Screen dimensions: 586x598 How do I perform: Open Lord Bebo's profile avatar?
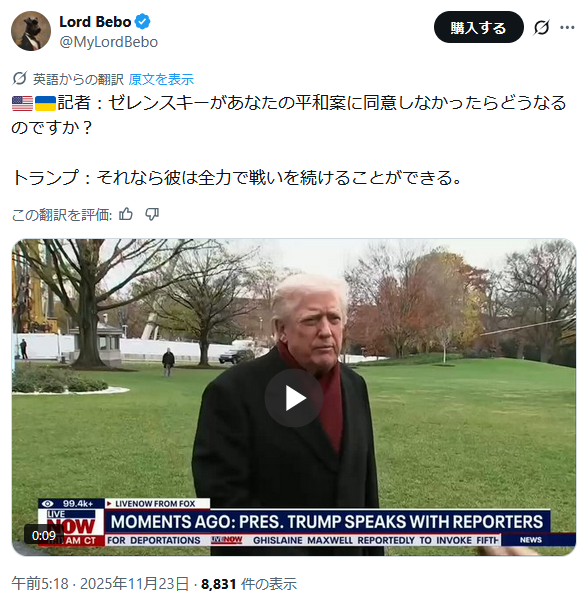tap(31, 31)
